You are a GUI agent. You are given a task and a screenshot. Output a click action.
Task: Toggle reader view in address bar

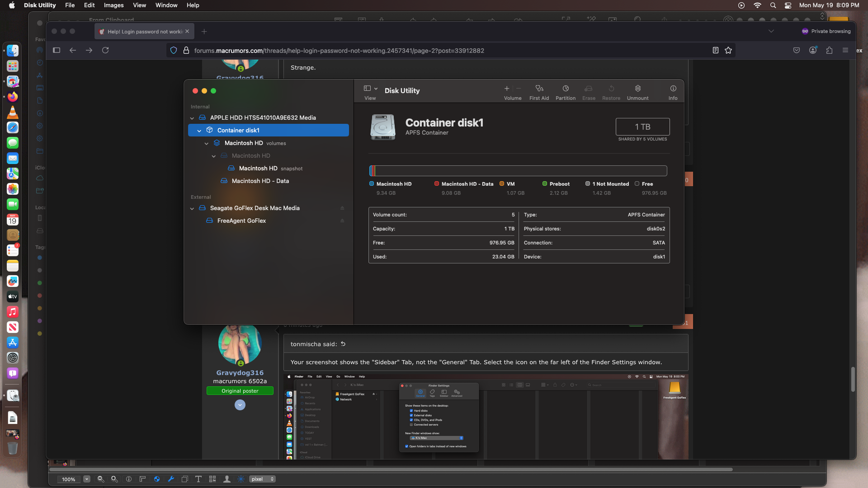[715, 51]
